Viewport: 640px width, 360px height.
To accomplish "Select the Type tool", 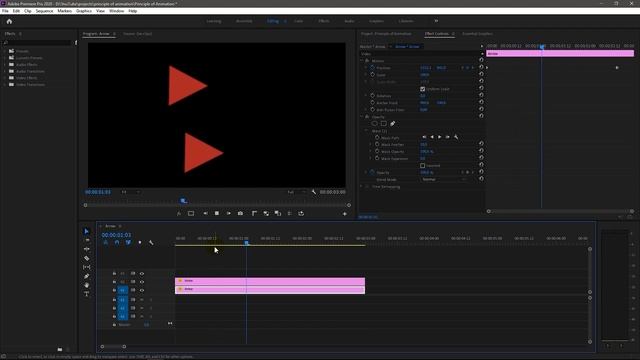I will (x=87, y=294).
